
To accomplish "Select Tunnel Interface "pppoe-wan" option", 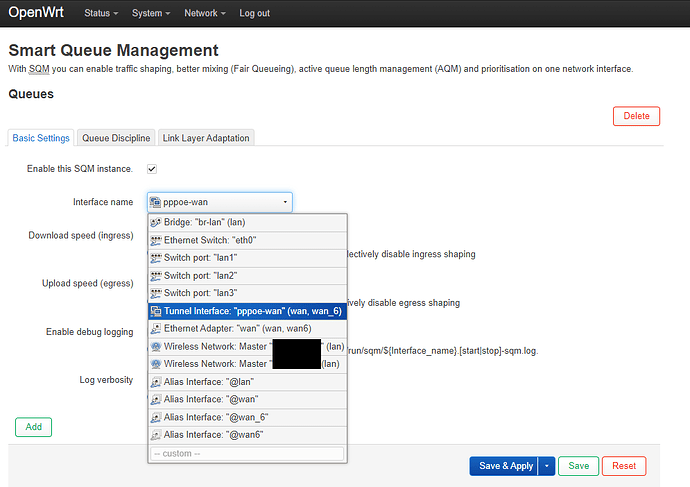I will click(x=248, y=311).
